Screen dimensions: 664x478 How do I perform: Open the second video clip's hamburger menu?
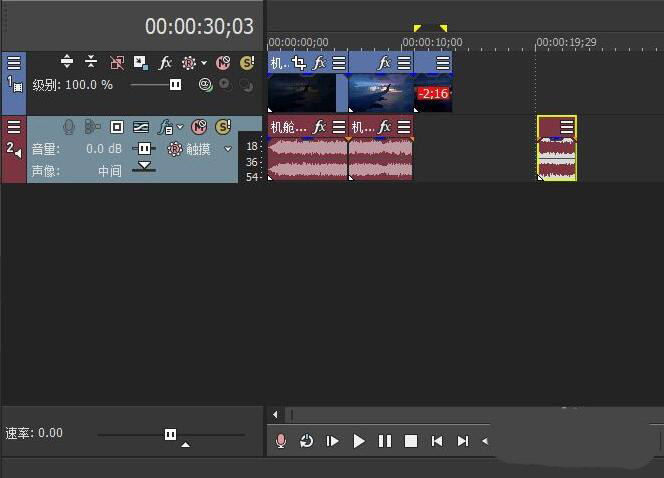404,63
